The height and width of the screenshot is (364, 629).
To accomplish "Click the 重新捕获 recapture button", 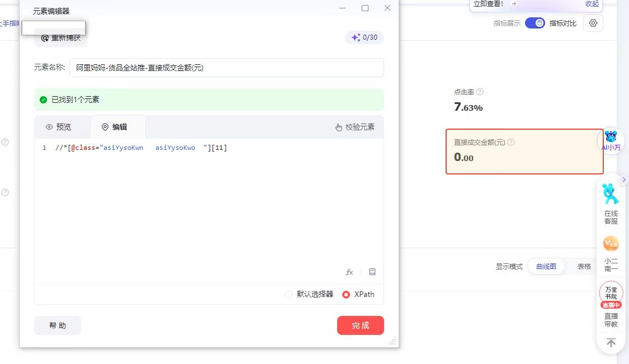I will point(60,37).
